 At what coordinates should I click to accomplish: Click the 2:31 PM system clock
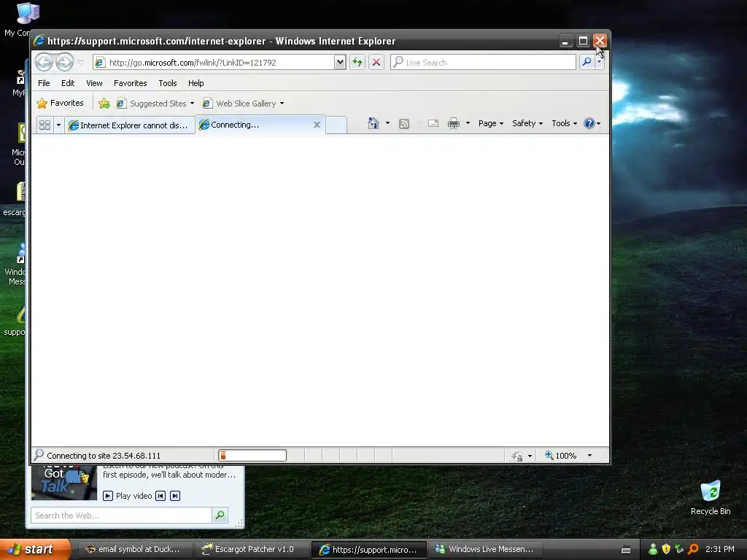click(x=720, y=550)
